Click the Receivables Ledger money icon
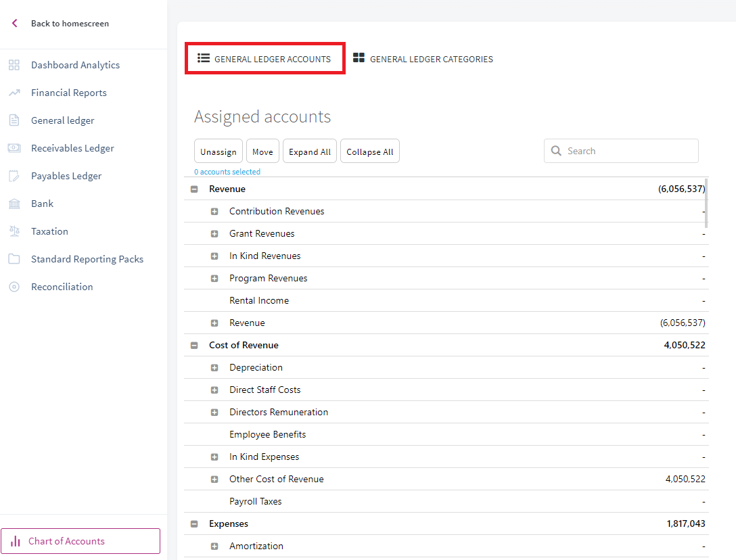Viewport: 736px width, 560px height. click(14, 148)
